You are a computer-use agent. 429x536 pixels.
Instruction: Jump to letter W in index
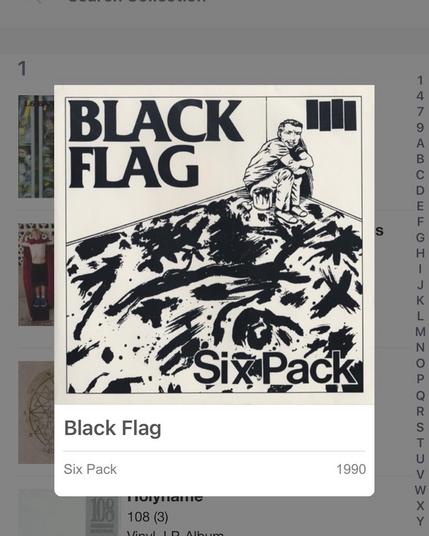click(420, 490)
